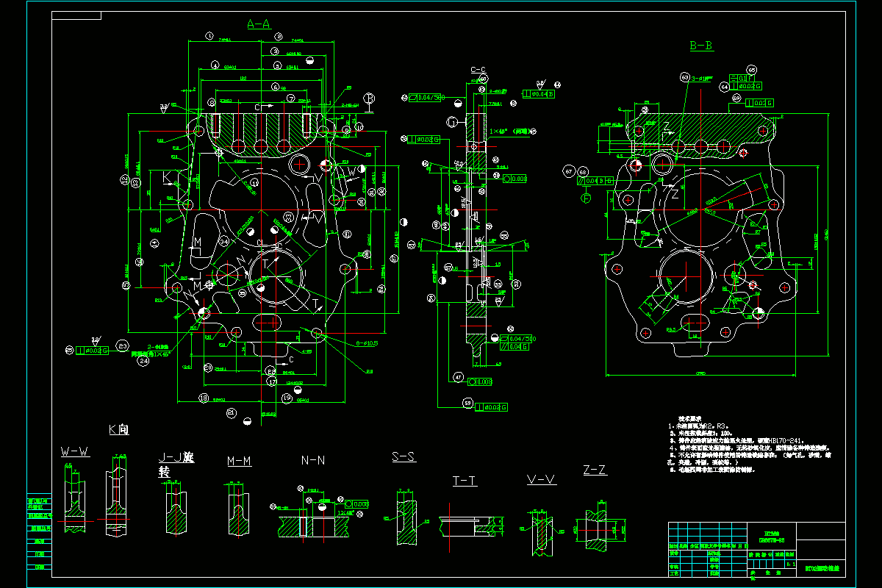882x588 pixels.
Task: Click balloon callout 59 below middle section
Action: click(467, 404)
